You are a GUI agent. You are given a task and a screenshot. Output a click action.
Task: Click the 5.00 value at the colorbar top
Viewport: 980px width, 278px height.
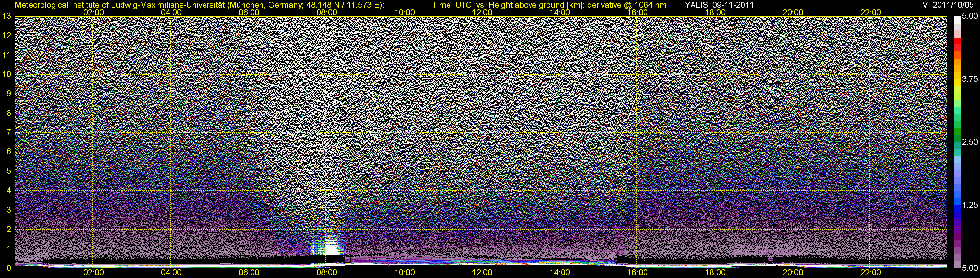tap(970, 16)
